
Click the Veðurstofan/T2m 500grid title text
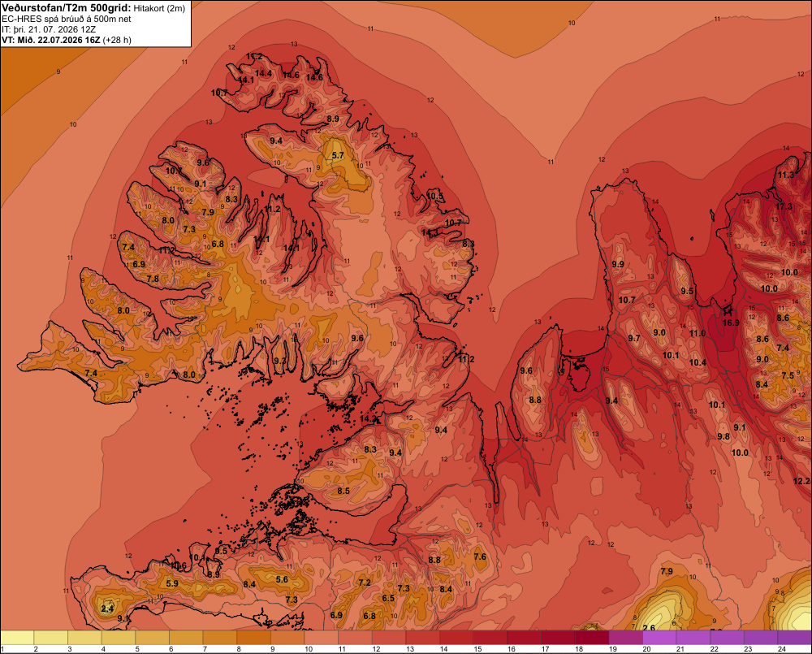pos(67,8)
